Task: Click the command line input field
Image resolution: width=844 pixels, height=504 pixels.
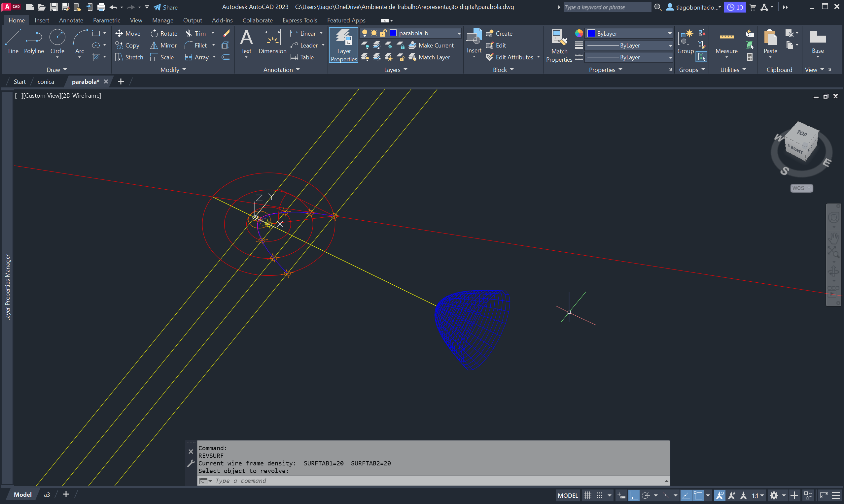Action: (x=408, y=481)
